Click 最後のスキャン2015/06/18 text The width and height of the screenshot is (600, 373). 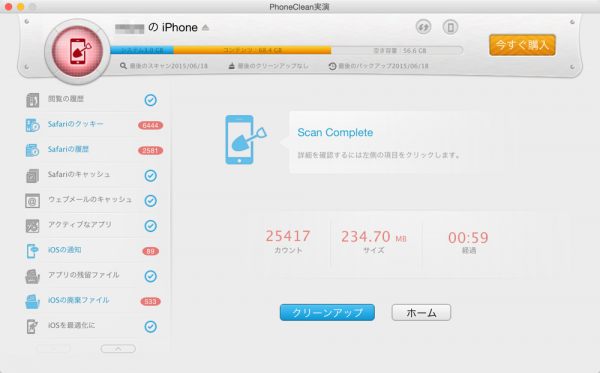tap(169, 66)
